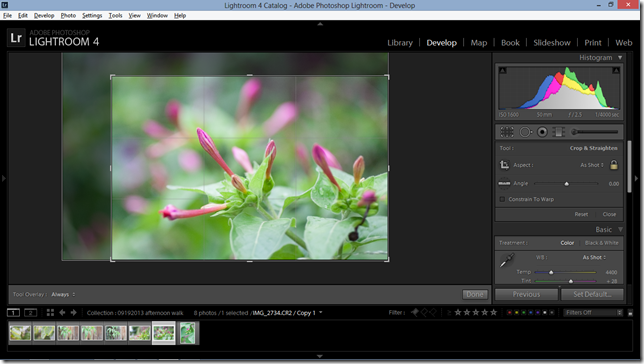Image resolution: width=644 pixels, height=364 pixels.
Task: Click the main window display button 1
Action: click(13, 313)
